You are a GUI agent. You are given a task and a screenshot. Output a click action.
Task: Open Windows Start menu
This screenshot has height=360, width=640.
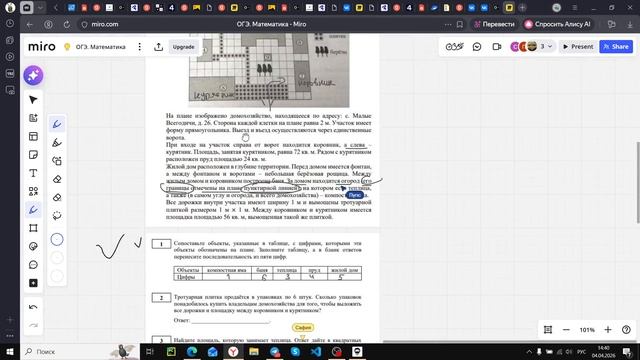(10, 351)
